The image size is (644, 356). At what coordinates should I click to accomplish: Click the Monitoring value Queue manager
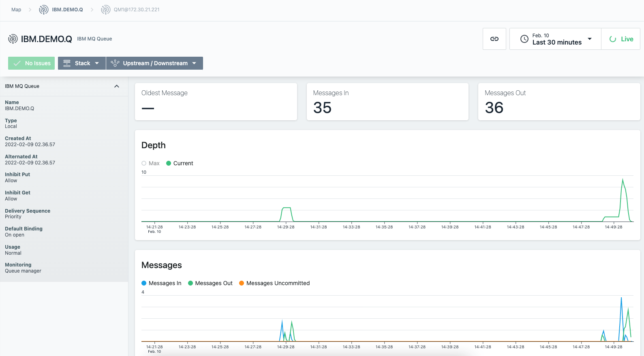click(23, 271)
